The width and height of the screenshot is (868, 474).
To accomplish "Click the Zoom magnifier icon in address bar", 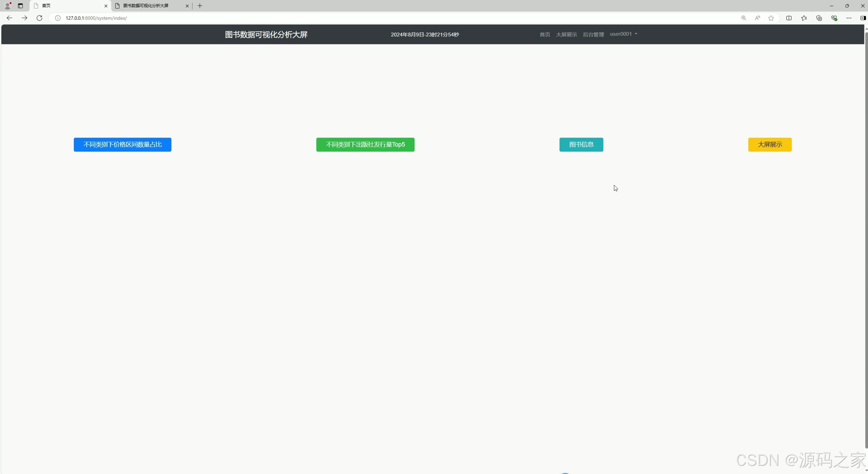I will [744, 18].
